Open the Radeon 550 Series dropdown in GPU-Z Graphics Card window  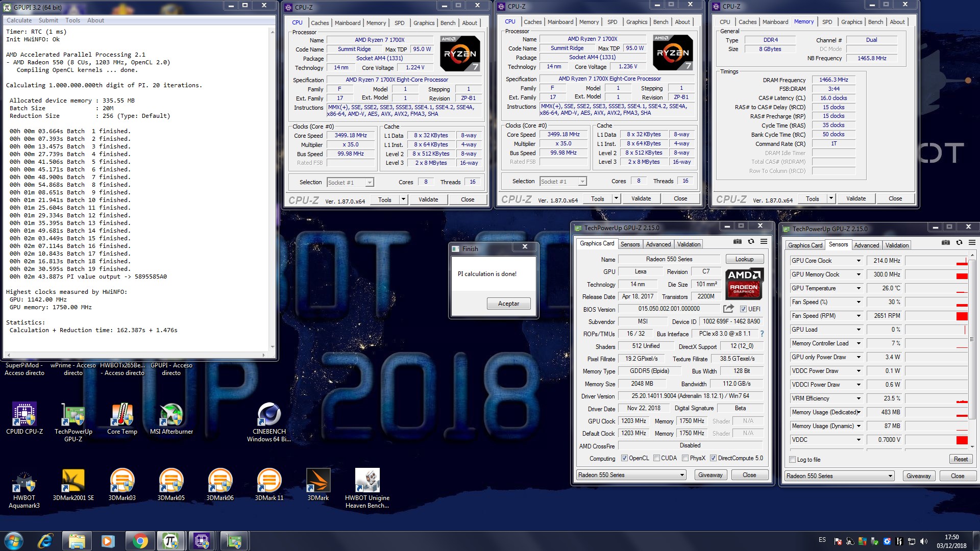(x=631, y=475)
